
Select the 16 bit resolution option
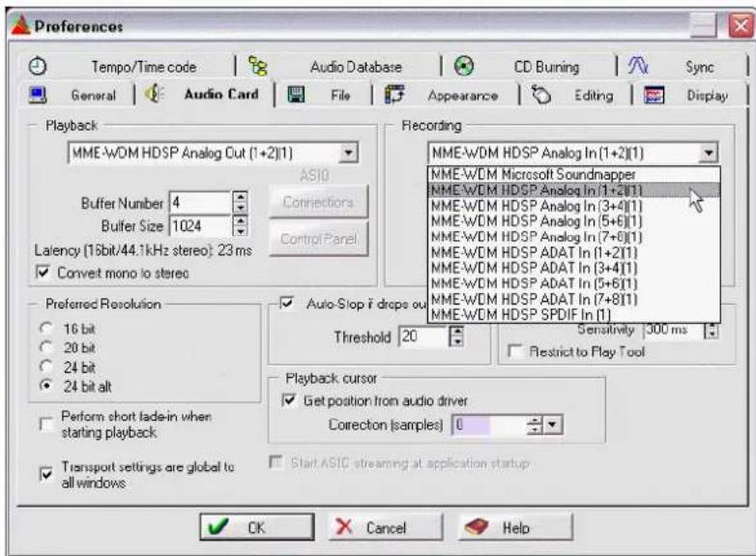click(45, 329)
